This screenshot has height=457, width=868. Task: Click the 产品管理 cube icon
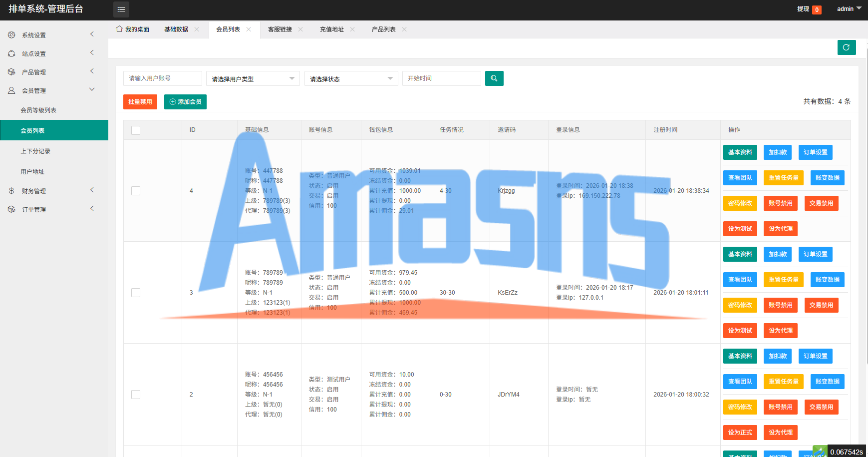(11, 72)
